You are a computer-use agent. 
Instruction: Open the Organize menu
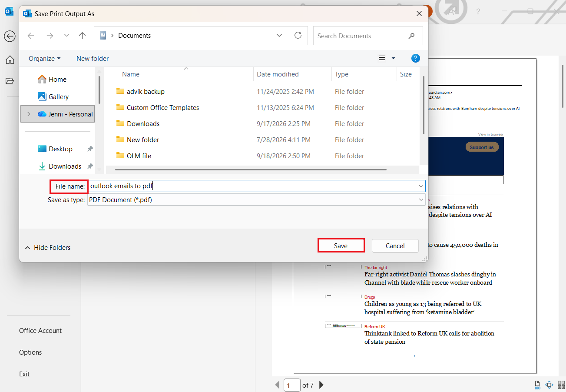(x=45, y=58)
